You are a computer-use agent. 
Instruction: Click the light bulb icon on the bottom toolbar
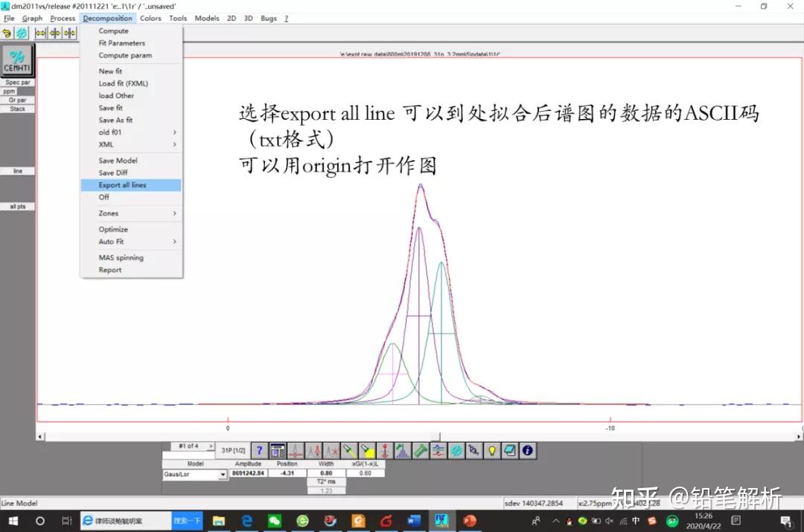491,450
